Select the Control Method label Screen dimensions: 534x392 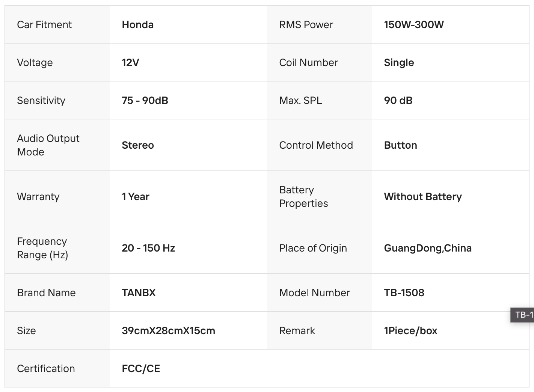click(x=316, y=145)
